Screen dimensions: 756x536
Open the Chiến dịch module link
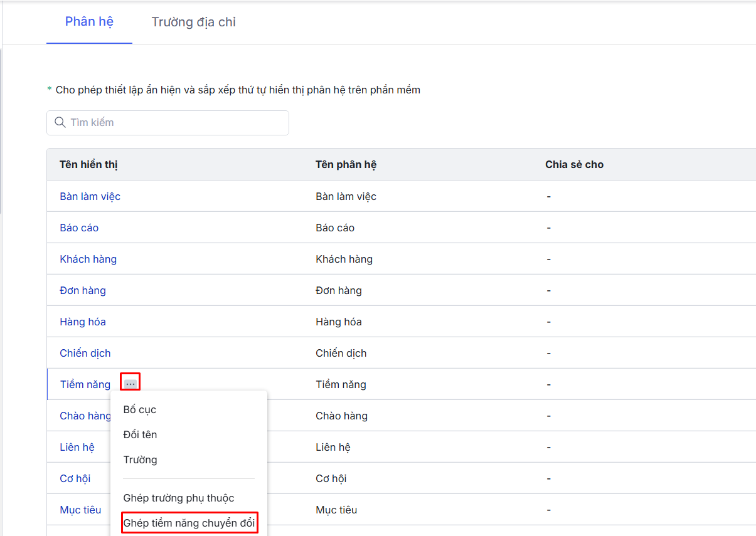click(85, 353)
